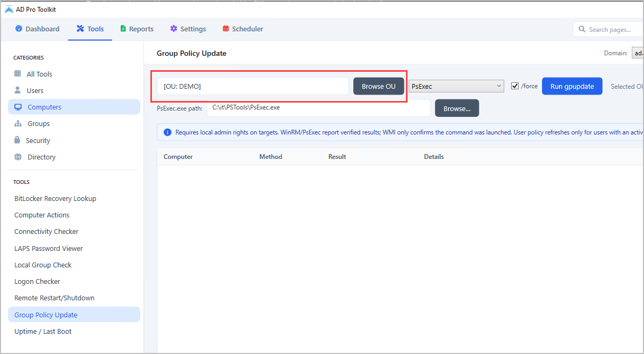Screen dimensions: 644x354
Task: Open the LAPS Password Viewer tool
Action: (x=74, y=248)
